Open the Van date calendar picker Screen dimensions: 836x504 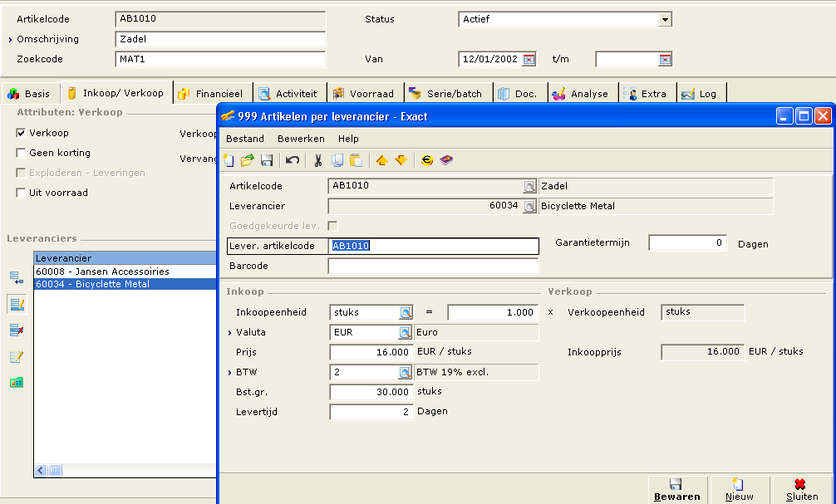tap(529, 59)
